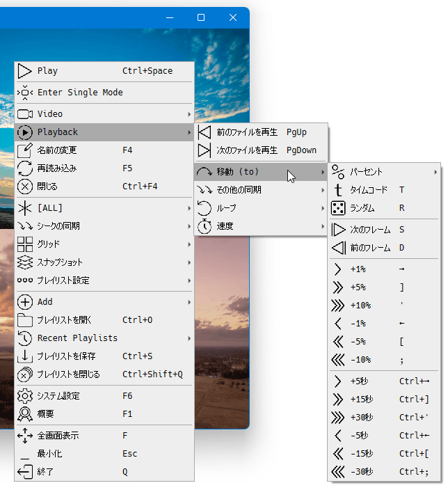Click the スナップショット layers icon

click(24, 262)
